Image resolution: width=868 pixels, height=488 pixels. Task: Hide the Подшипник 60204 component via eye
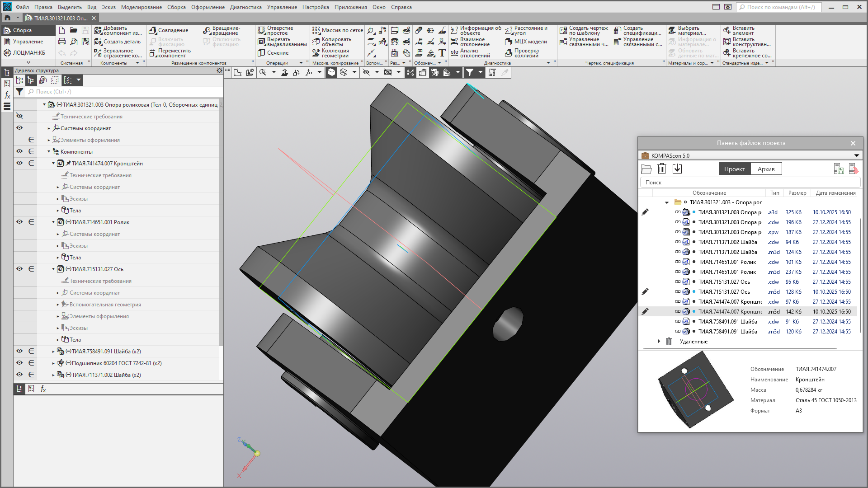click(x=19, y=363)
